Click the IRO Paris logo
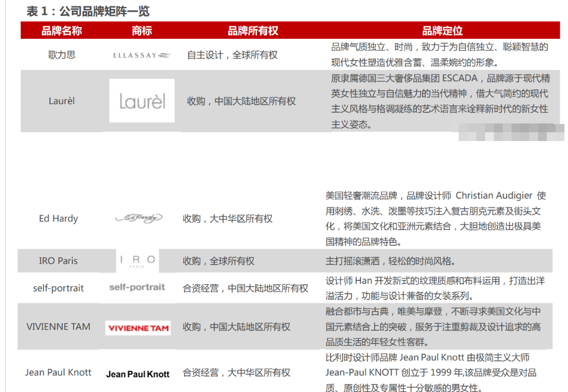Viewport: 568px width, 392px height. [138, 260]
